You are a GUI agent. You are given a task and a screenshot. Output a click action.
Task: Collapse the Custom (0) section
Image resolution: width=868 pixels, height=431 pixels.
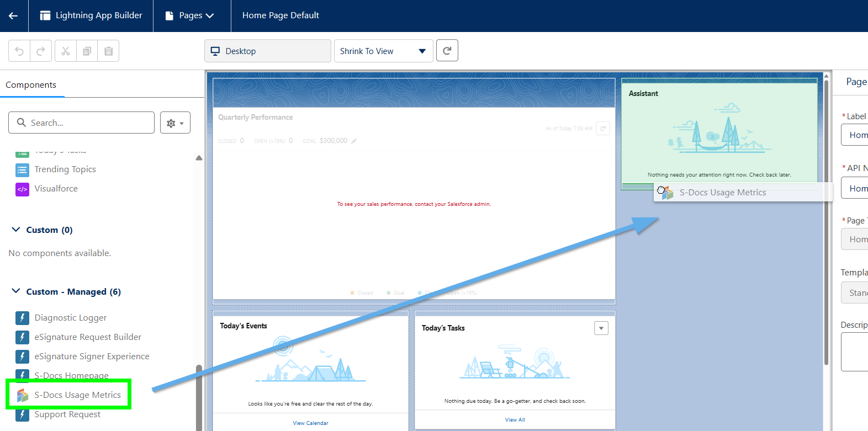point(16,230)
